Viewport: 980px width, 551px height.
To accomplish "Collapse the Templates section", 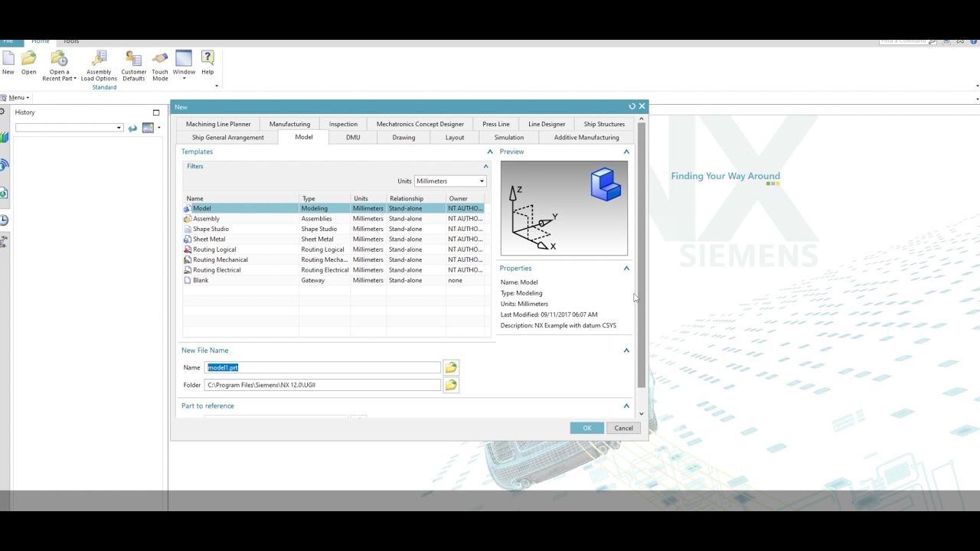I will (490, 152).
